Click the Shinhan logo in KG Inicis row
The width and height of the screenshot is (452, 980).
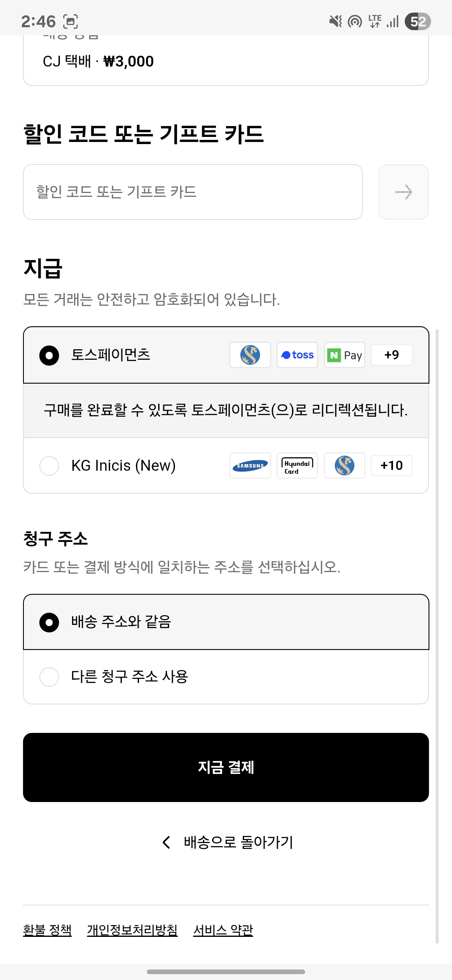point(344,465)
